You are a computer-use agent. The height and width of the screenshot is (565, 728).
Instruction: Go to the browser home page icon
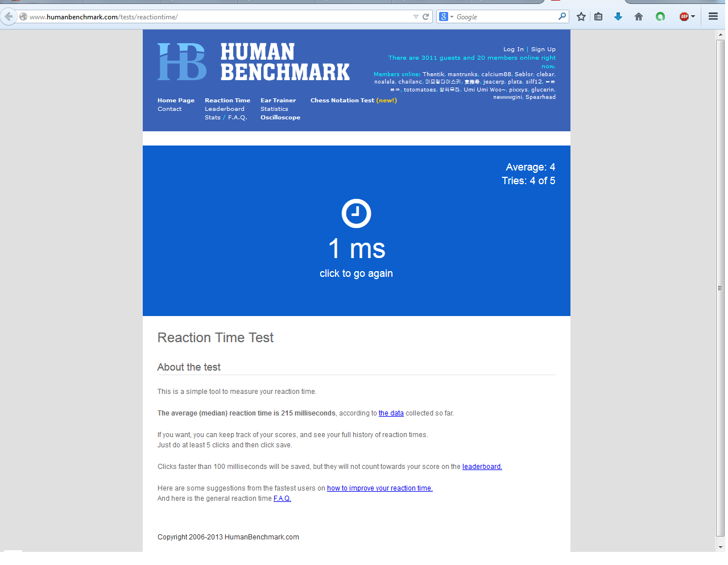tap(639, 16)
